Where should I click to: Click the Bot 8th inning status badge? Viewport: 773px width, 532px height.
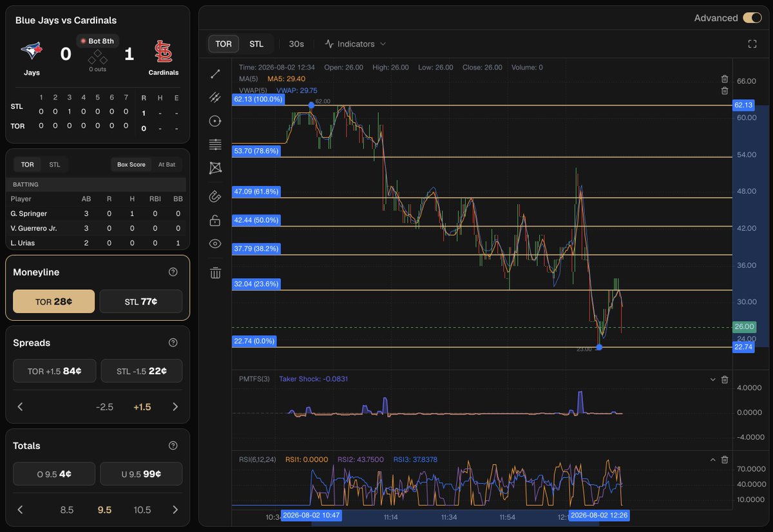click(x=97, y=41)
